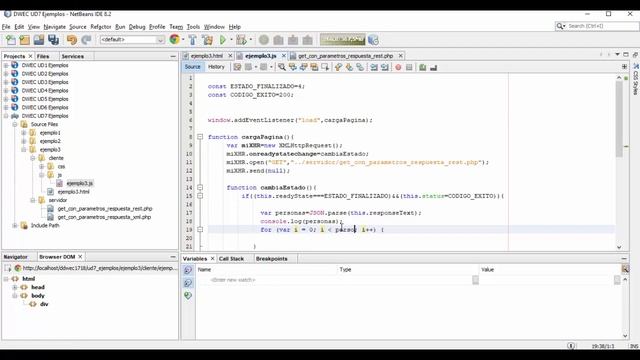640x360 pixels.
Task: Click the icon right of memory bar
Action: coord(373,40)
